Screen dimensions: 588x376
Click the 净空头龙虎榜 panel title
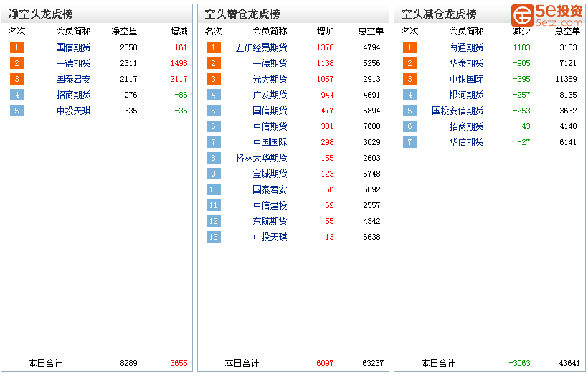pyautogui.click(x=40, y=14)
